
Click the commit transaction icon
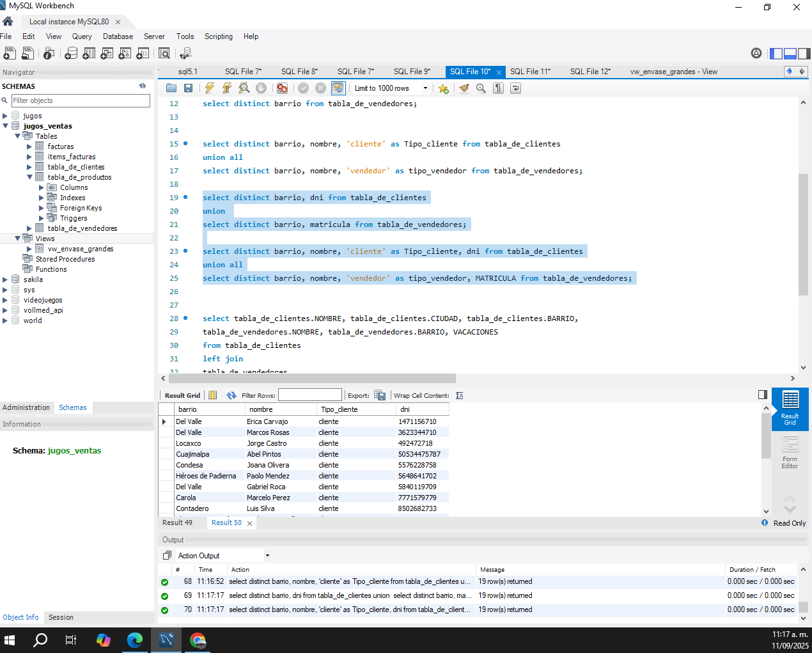click(304, 88)
